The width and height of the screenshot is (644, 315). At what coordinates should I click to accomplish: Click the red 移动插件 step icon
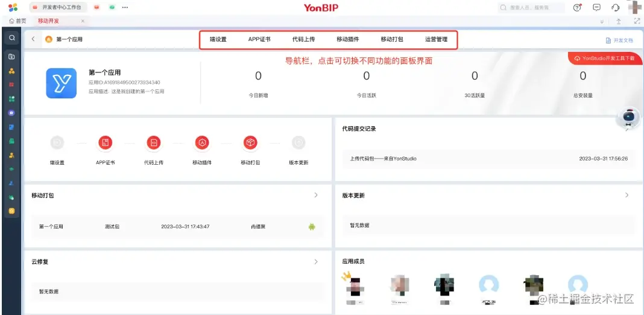click(202, 142)
